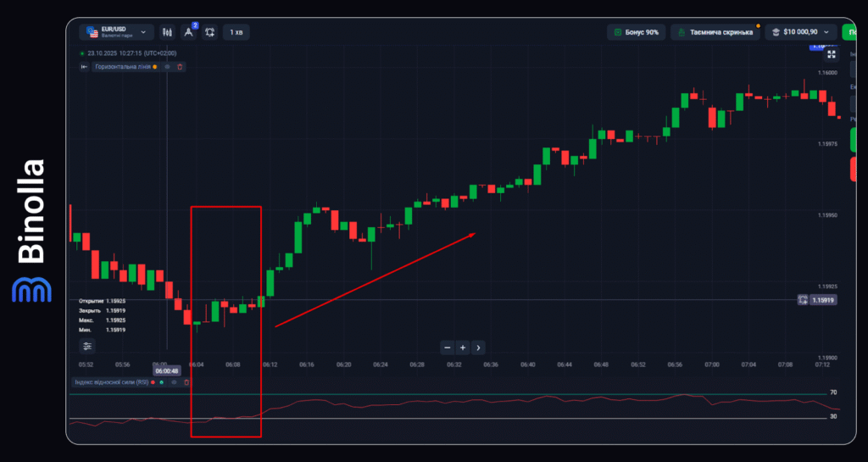The width and height of the screenshot is (868, 462).
Task: Click the Бонус 90% button
Action: coord(634,32)
